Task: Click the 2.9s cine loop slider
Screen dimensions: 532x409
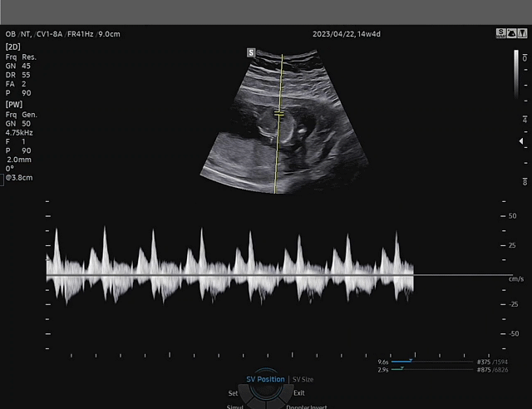Action: (x=432, y=370)
